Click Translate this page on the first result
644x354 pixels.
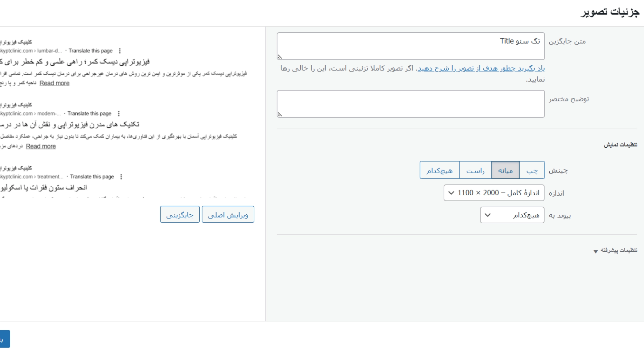coord(90,51)
